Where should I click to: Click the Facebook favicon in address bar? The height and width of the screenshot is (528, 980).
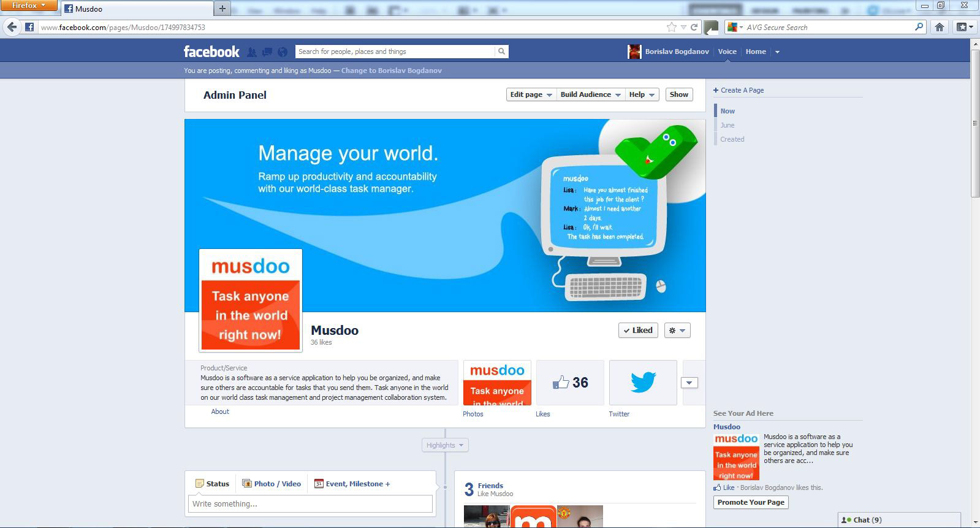tap(29, 27)
